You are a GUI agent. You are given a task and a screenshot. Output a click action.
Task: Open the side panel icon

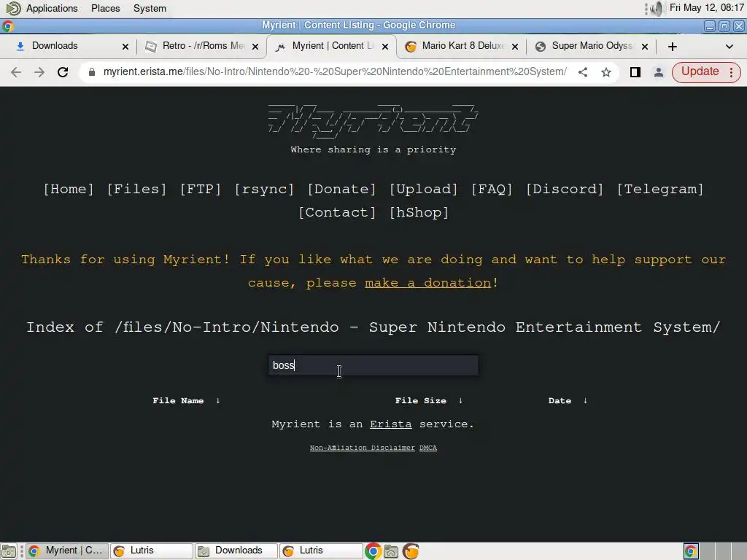click(x=635, y=72)
